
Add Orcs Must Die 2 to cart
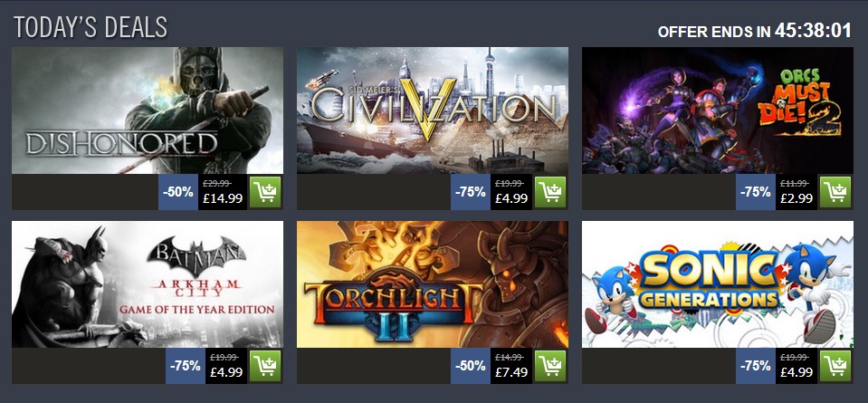coord(835,192)
